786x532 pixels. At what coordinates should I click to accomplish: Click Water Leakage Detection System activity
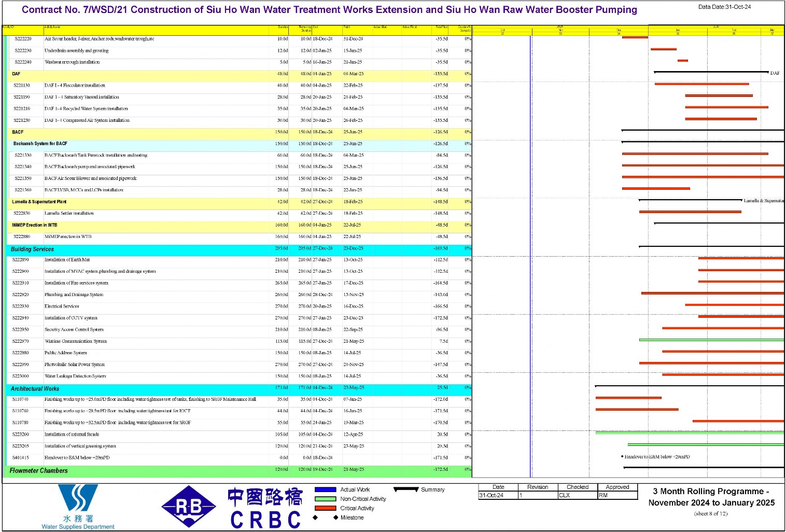(75, 376)
